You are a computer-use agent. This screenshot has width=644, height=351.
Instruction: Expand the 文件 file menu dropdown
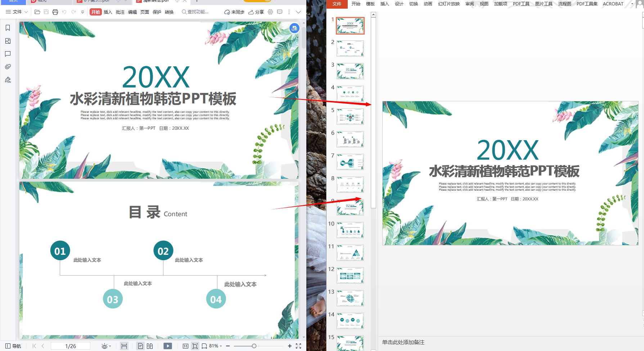[17, 12]
